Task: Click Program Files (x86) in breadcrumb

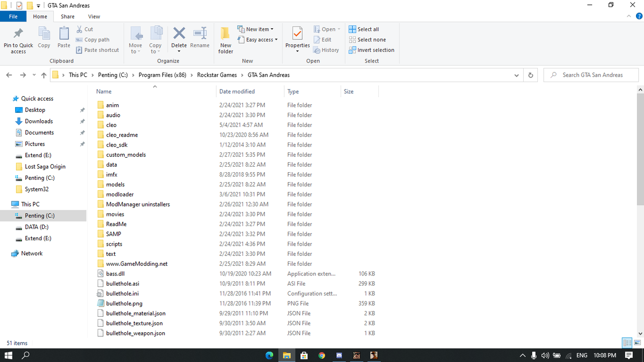Action: (x=163, y=75)
